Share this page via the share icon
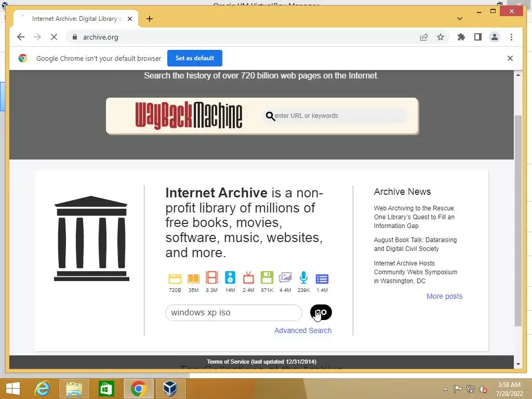Screen dimensions: 532x399 tap(424, 37)
